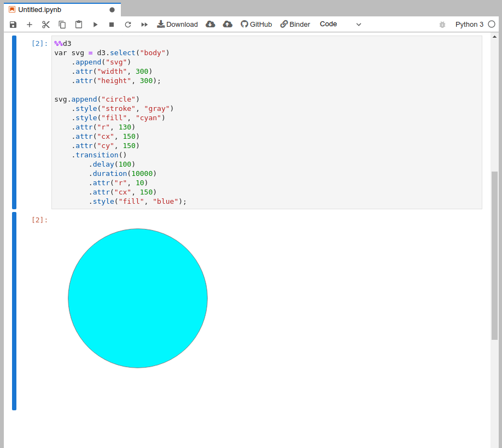Click the cloud download icon
502x448 pixels.
211,24
